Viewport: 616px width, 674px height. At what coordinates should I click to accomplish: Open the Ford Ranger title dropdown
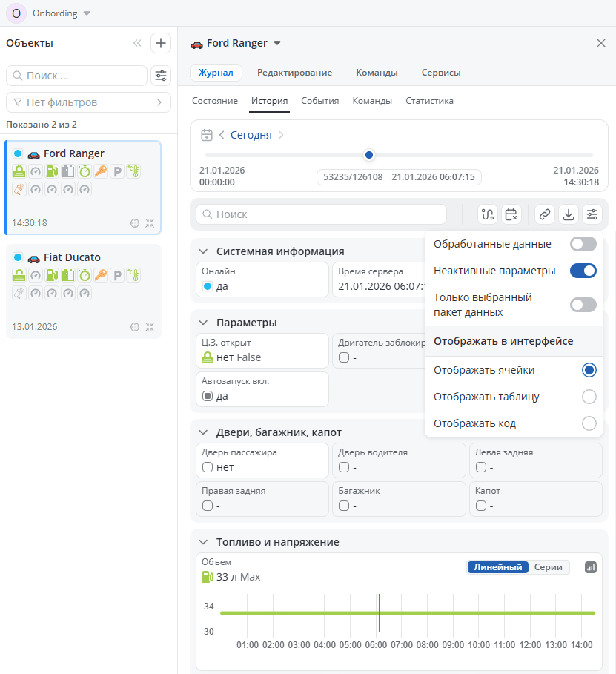pyautogui.click(x=277, y=43)
